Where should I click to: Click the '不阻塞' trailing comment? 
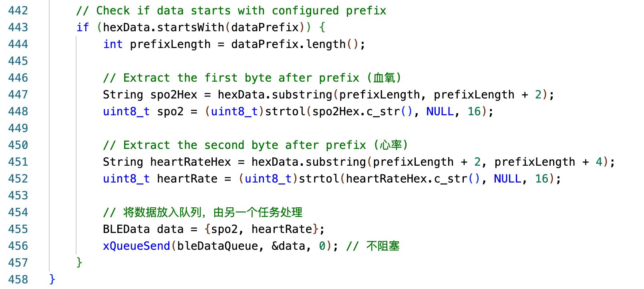tap(382, 246)
